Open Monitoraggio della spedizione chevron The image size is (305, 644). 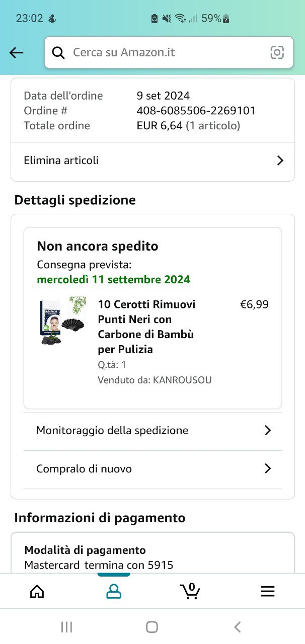tap(268, 431)
